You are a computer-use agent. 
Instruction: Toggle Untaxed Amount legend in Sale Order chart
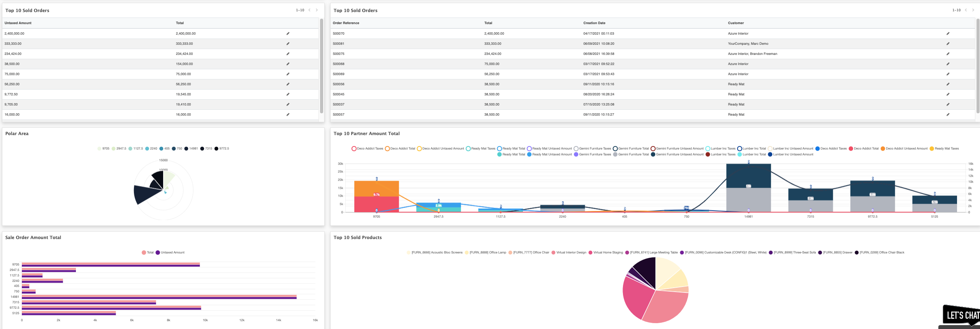coord(170,252)
